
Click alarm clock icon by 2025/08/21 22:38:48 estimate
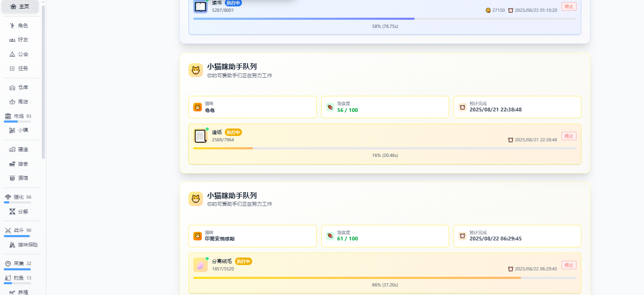click(x=463, y=107)
